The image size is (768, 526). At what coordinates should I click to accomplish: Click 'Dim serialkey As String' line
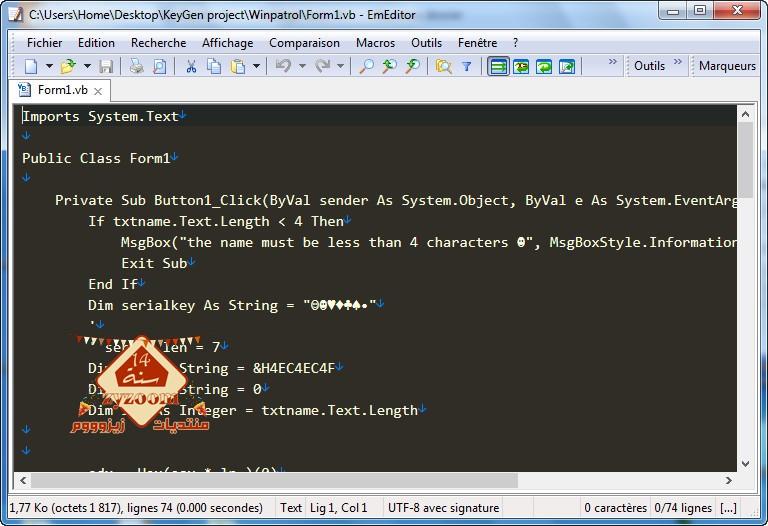pos(232,305)
